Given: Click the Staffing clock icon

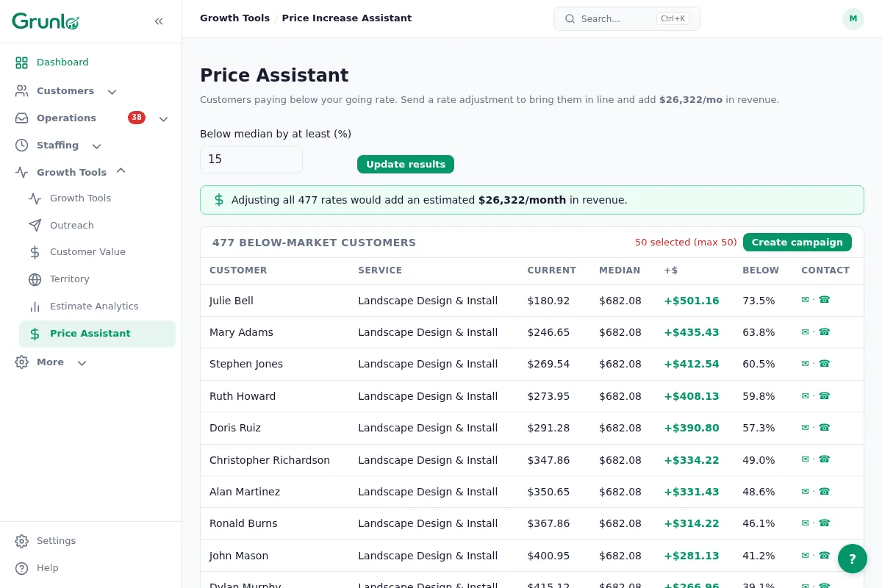Looking at the screenshot, I should (x=22, y=146).
